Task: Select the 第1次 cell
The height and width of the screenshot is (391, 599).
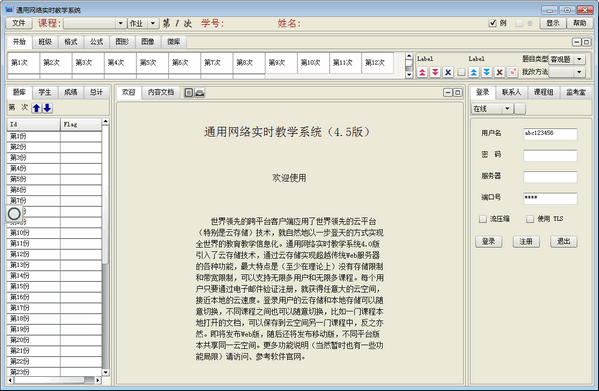Action: coord(23,63)
